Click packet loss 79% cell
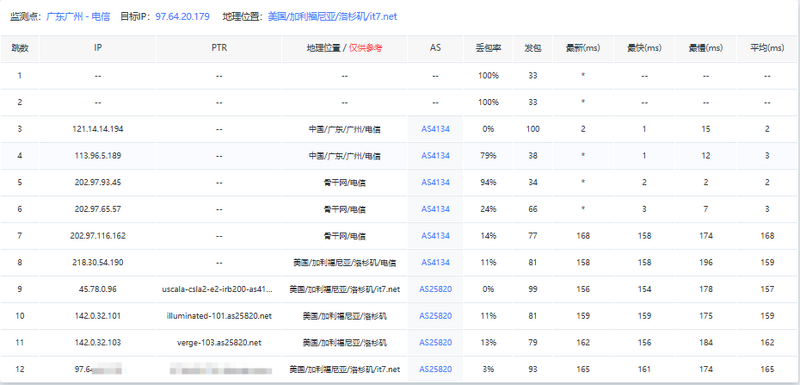This screenshot has height=385, width=800. 488,156
